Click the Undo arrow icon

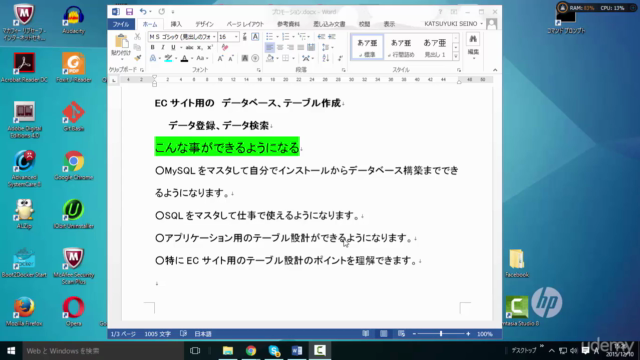click(142, 12)
